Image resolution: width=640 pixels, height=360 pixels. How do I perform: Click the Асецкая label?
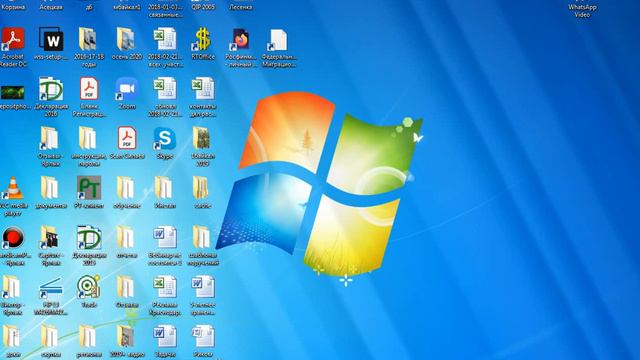click(x=51, y=7)
